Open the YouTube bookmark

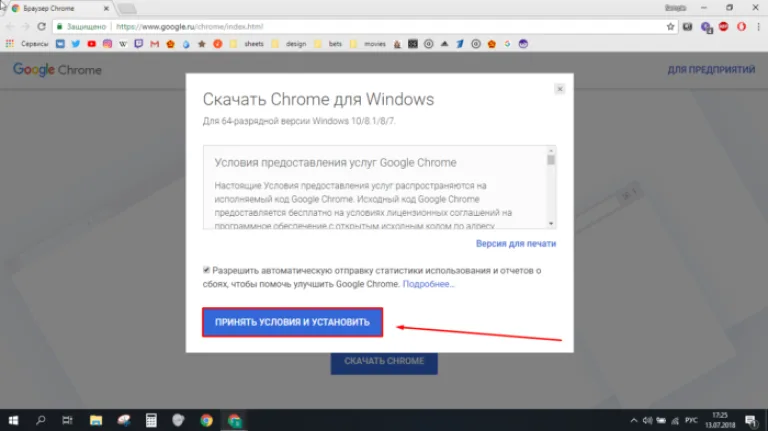tap(92, 44)
